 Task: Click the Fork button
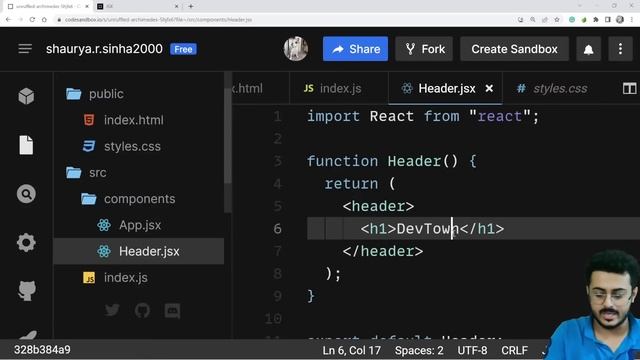424,49
